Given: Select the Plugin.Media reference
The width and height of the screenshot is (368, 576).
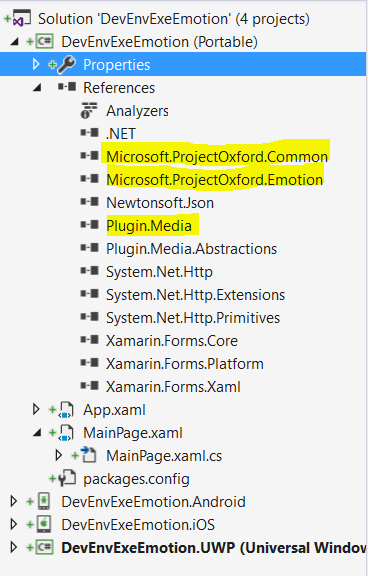Looking at the screenshot, I should pyautogui.click(x=149, y=226).
